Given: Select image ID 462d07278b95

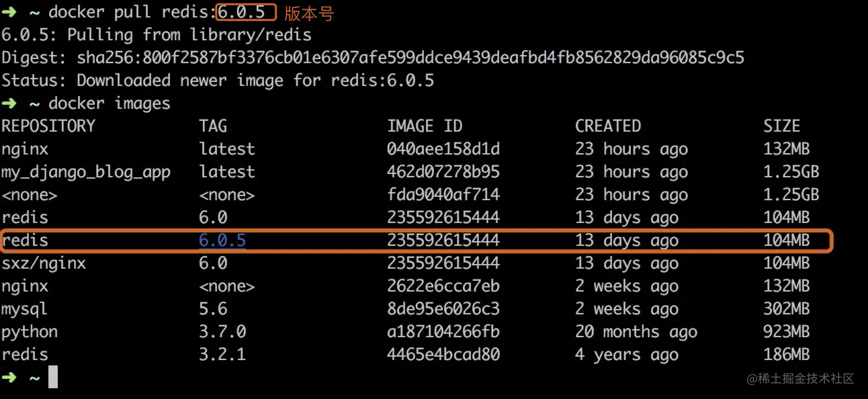Looking at the screenshot, I should tap(443, 172).
